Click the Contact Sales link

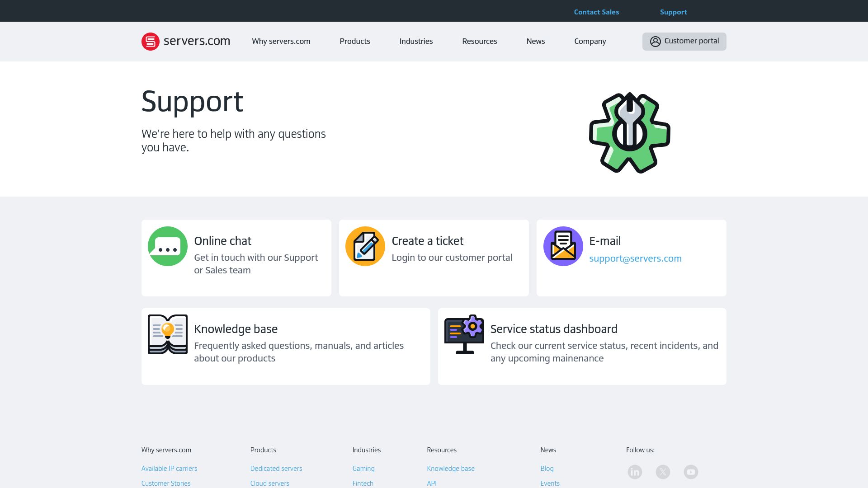point(596,12)
